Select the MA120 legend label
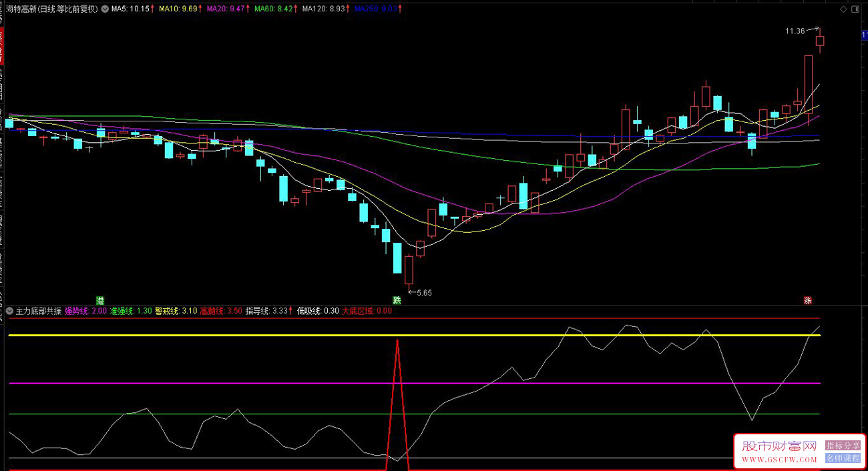868x471 pixels. click(324, 9)
